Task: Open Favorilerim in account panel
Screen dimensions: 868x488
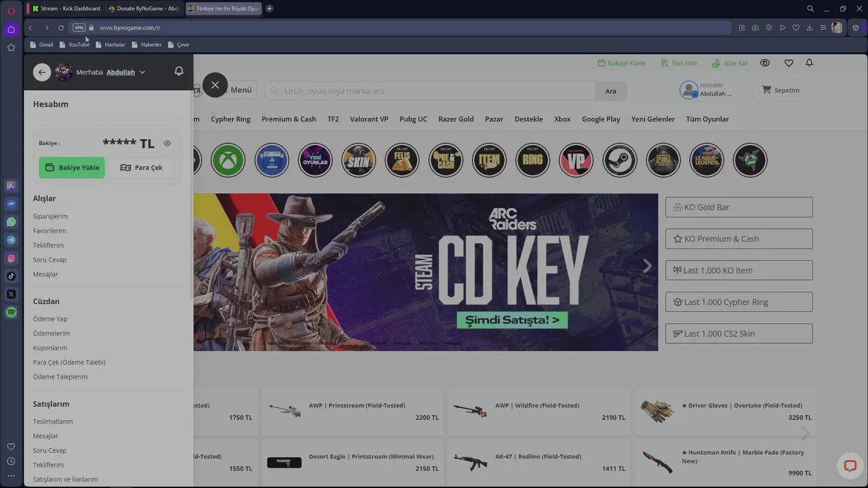Action: click(x=50, y=231)
